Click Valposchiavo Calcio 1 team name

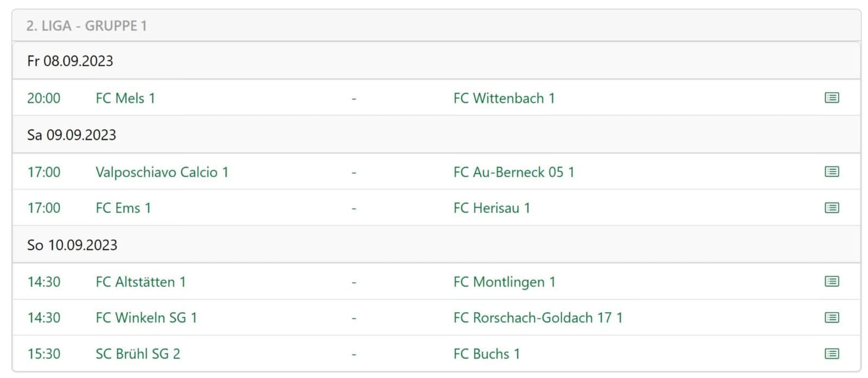(162, 172)
